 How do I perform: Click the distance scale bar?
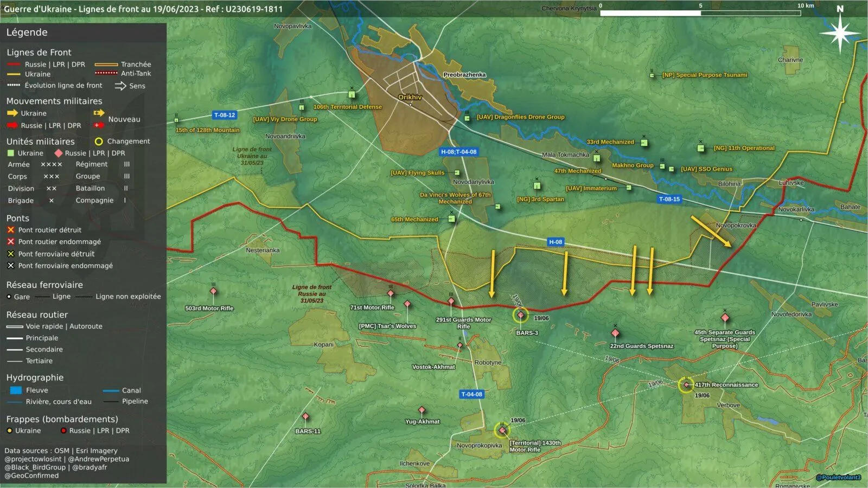pos(700,13)
